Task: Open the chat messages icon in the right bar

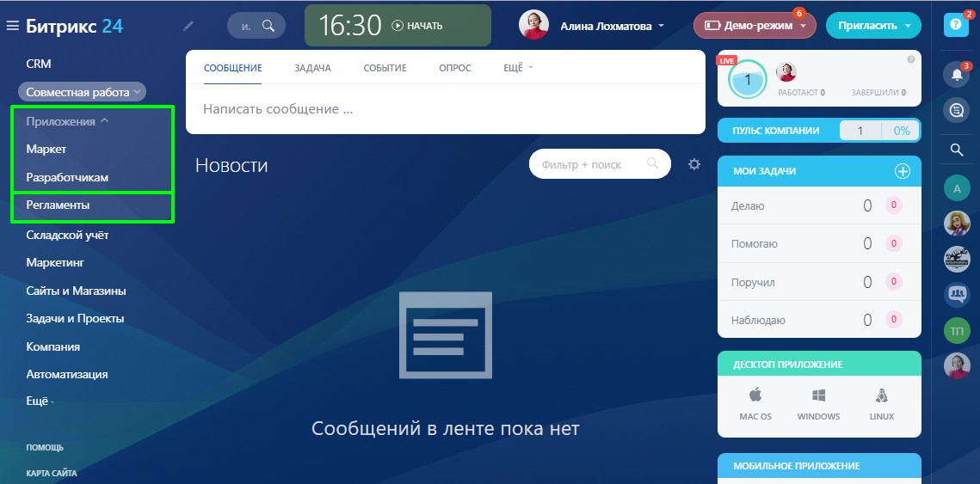Action: pos(956,111)
